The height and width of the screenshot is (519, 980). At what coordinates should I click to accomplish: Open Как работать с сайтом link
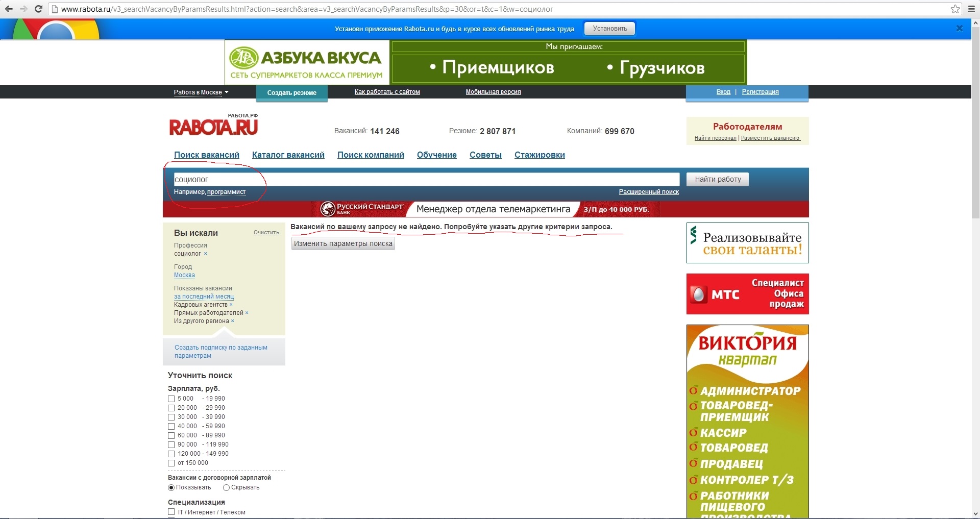pos(387,92)
